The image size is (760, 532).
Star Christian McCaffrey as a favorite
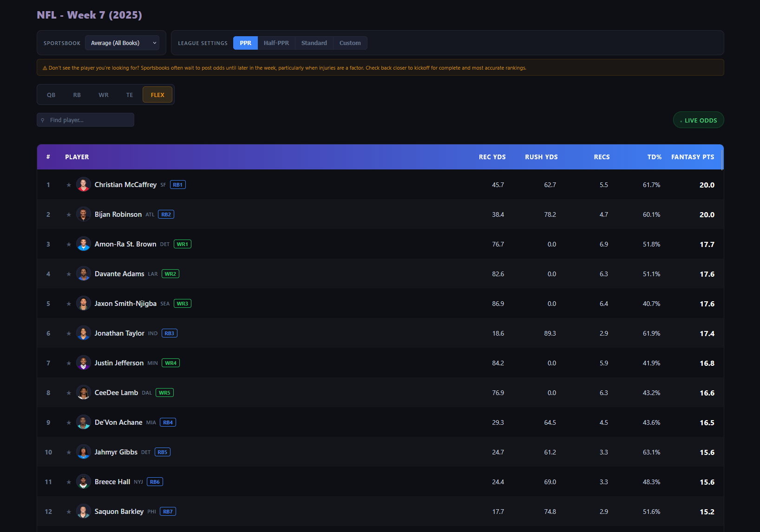click(x=68, y=184)
